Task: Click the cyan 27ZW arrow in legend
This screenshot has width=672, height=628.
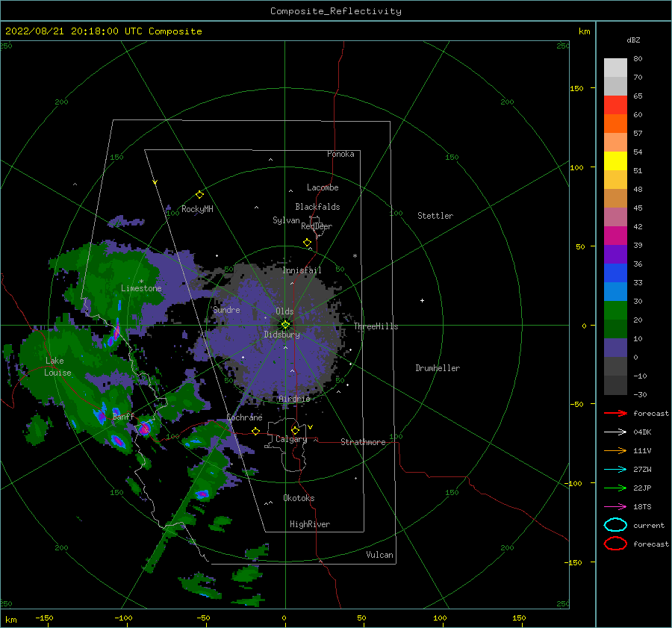Action: 615,470
